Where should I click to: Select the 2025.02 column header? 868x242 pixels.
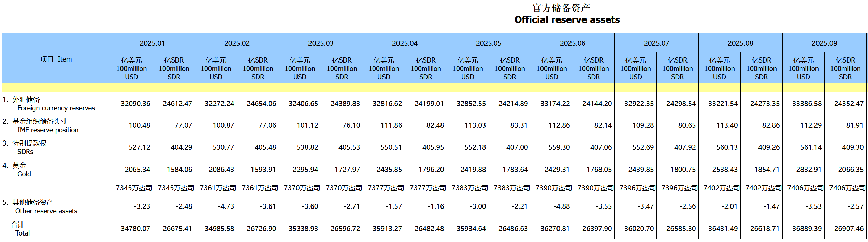(237, 43)
